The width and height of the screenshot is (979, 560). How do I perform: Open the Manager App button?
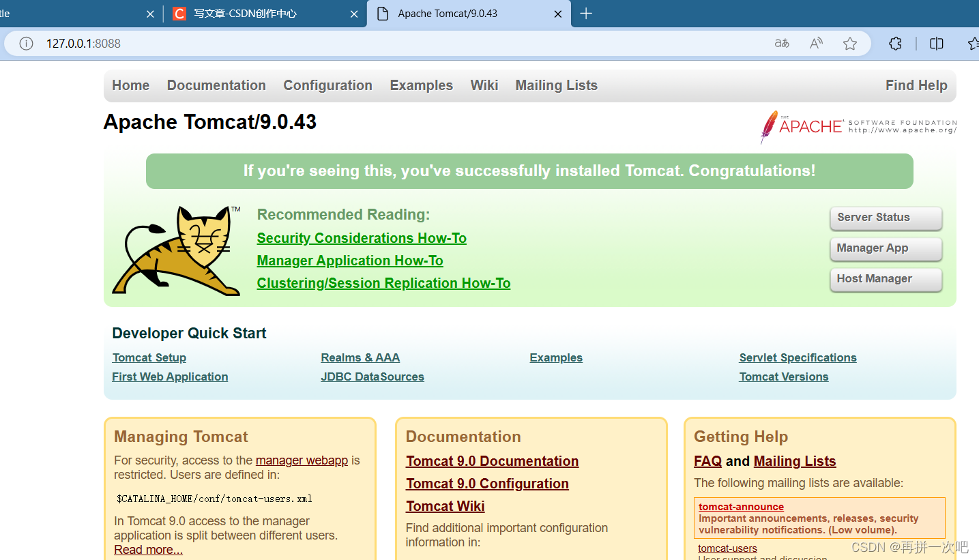coord(886,249)
